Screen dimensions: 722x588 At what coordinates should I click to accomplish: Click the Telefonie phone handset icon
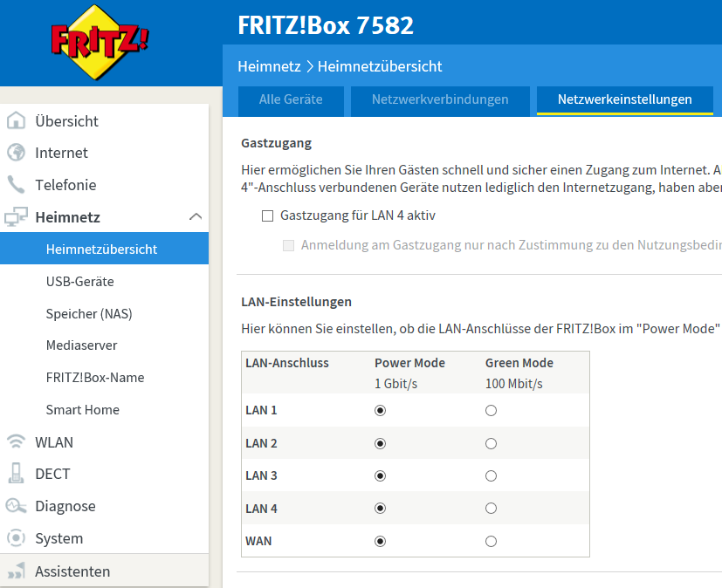(16, 184)
